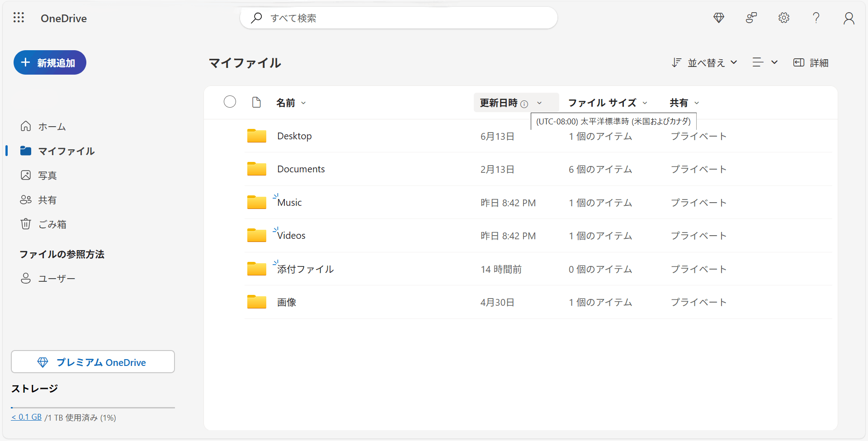The image size is (868, 441).
Task: Expand the 更新日時 column dropdown
Action: click(539, 103)
